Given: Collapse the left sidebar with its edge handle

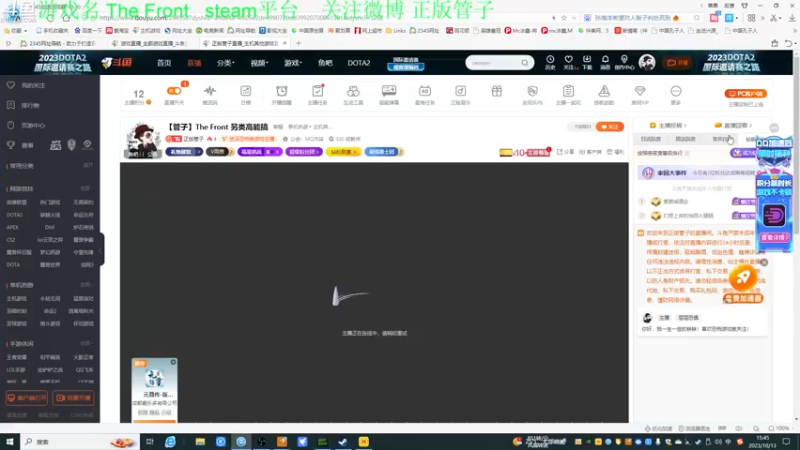Looking at the screenshot, I should tap(102, 249).
